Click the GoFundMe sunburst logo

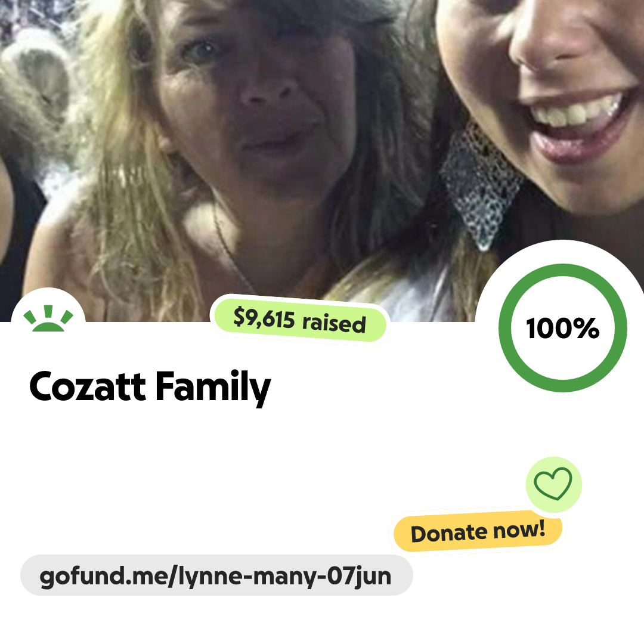(x=48, y=318)
